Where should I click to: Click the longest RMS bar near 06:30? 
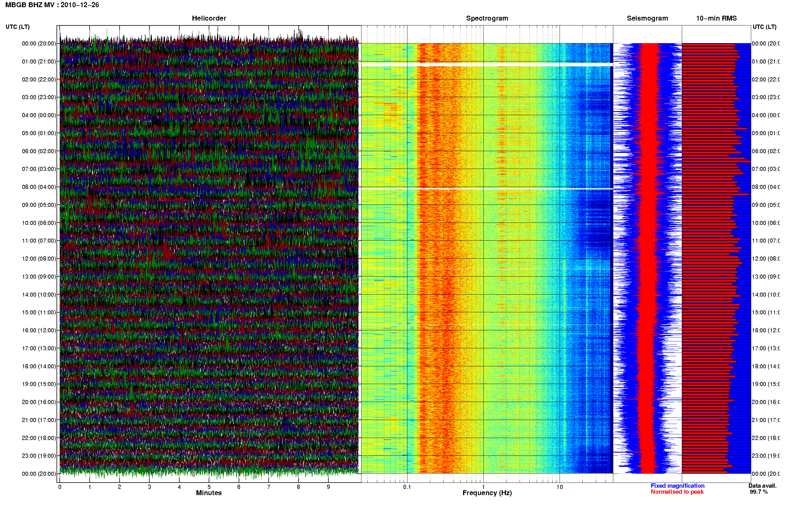716,162
